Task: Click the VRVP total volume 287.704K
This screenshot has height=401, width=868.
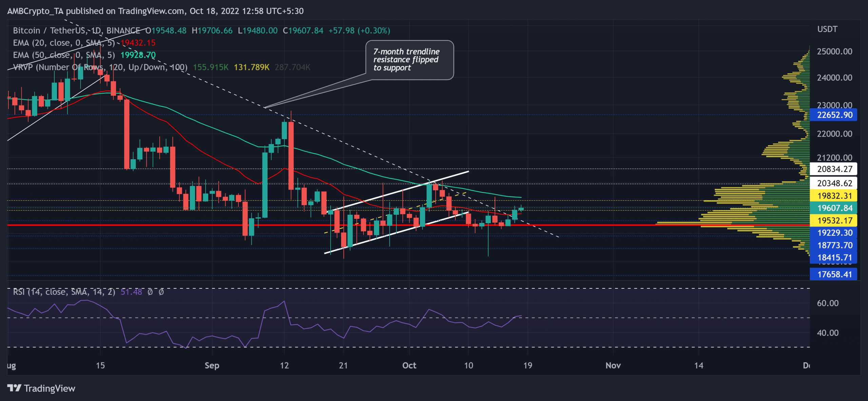Action: pos(293,67)
